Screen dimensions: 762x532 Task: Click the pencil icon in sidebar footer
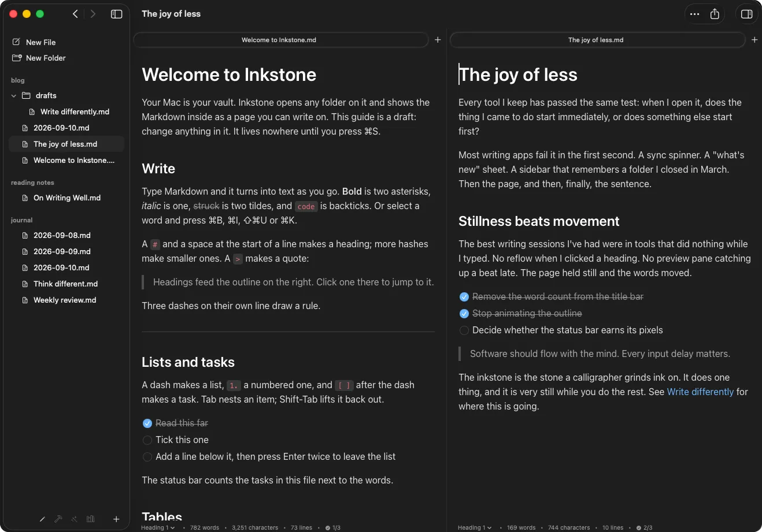point(42,519)
